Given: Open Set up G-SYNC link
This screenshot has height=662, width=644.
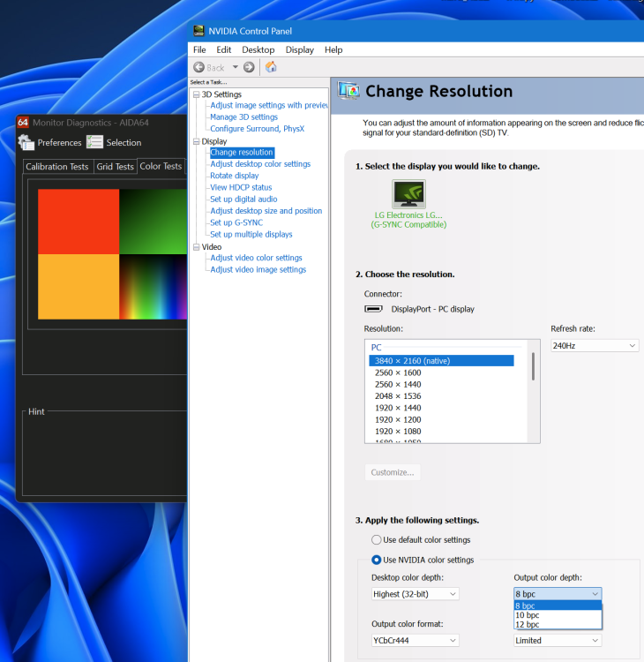Looking at the screenshot, I should [x=236, y=222].
